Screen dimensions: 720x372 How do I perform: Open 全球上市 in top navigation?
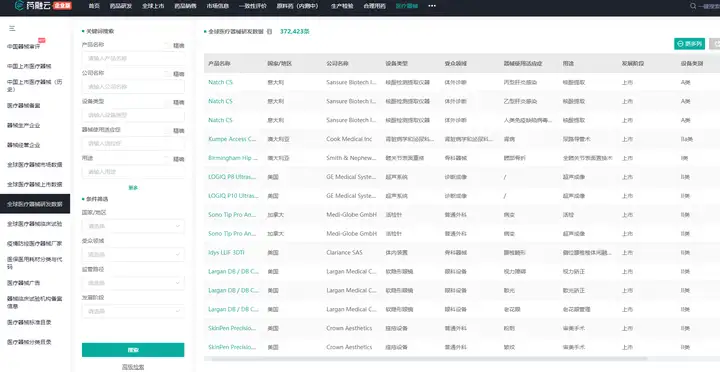(x=153, y=6)
